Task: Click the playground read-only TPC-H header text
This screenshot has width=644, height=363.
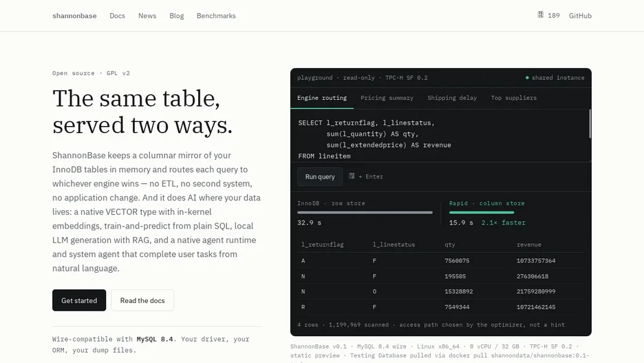Action: click(x=362, y=78)
